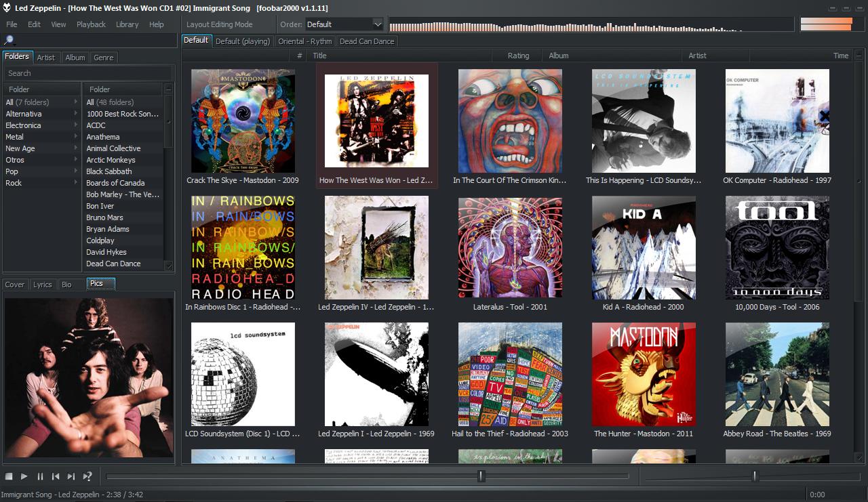Click the play button
This screenshot has height=502, width=868.
24,477
